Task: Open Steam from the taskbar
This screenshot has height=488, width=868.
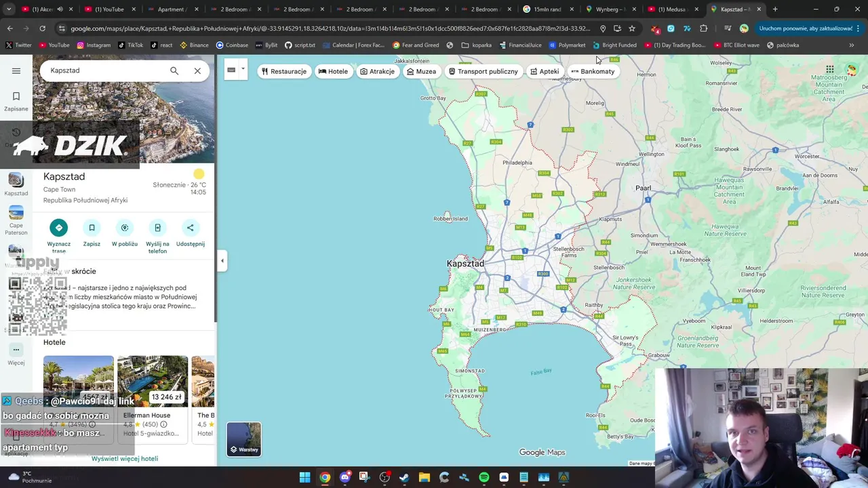Action: (x=404, y=477)
